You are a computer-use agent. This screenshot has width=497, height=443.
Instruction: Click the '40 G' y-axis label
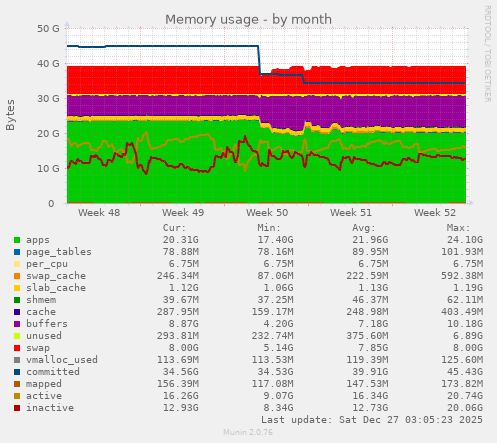(x=48, y=64)
